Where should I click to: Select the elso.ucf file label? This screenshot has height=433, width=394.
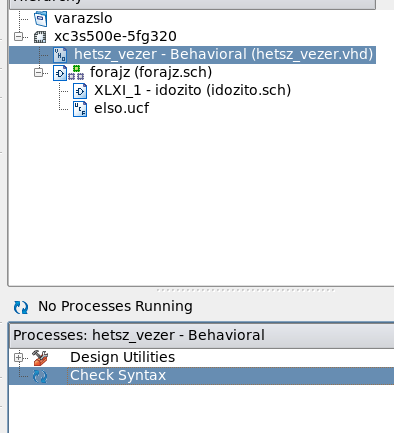(x=121, y=108)
